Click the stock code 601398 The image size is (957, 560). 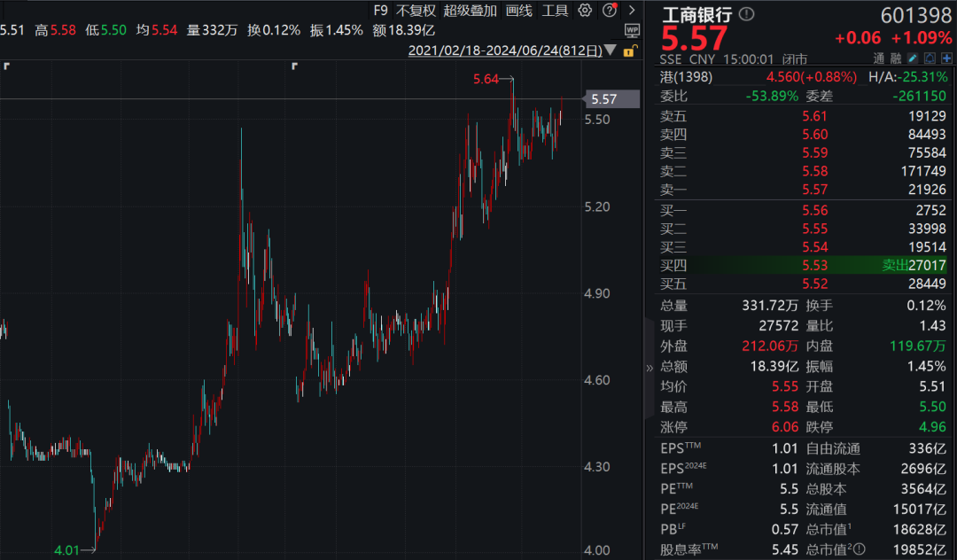(x=915, y=15)
